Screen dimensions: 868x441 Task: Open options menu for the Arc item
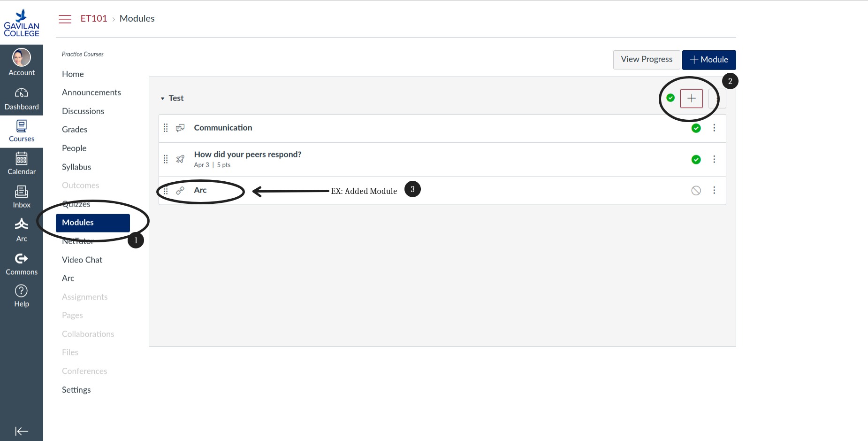coord(714,191)
